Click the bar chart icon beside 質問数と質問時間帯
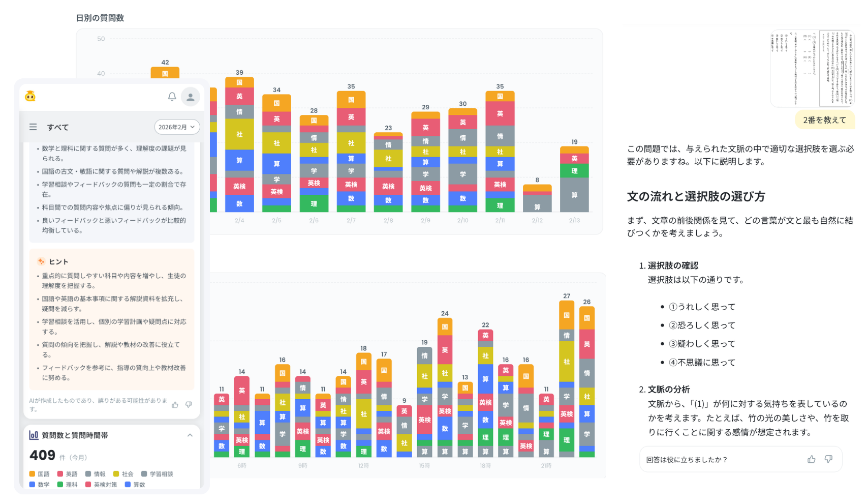Viewport: 868px width, 504px height. (x=34, y=435)
